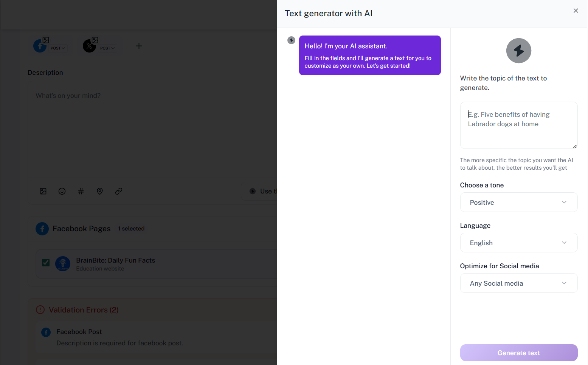Image resolution: width=588 pixels, height=365 pixels.
Task: Click the plus icon to add another channel
Action: click(x=139, y=46)
